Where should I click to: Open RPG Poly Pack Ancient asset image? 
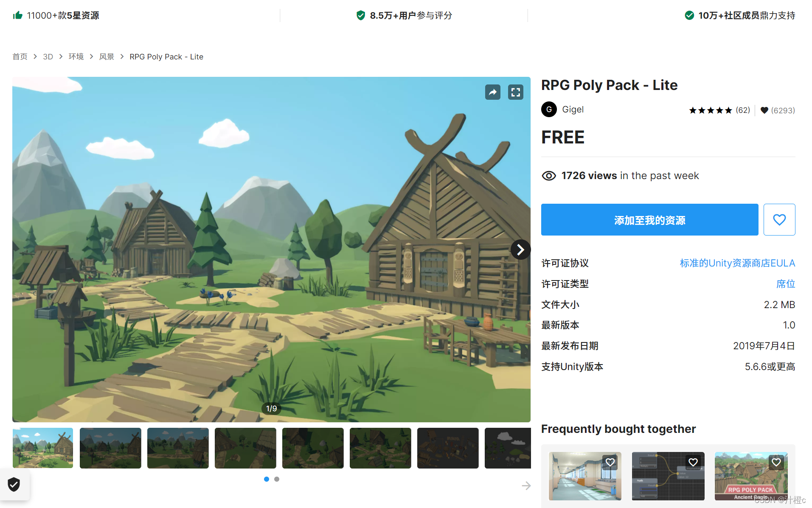click(751, 476)
